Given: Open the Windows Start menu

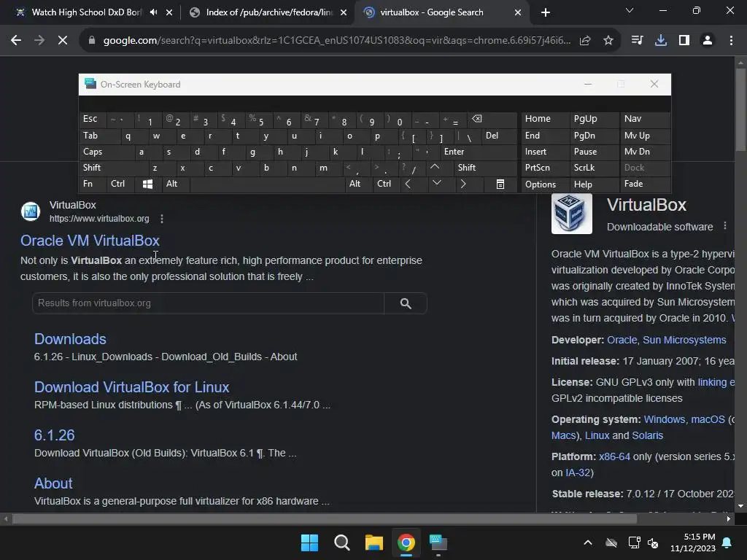Looking at the screenshot, I should pyautogui.click(x=309, y=542).
